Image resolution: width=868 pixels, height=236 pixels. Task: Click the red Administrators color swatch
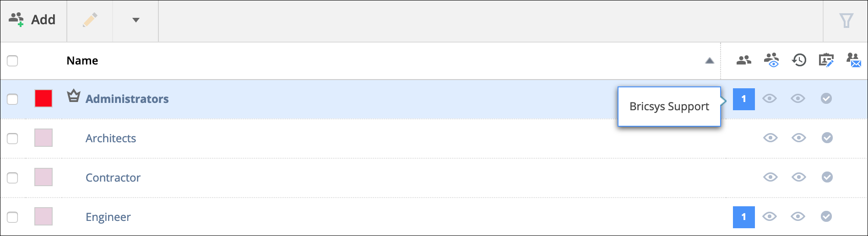point(43,98)
